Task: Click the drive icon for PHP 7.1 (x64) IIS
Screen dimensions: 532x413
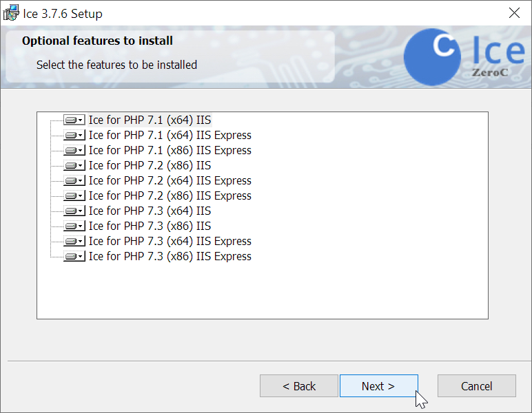Action: 74,120
